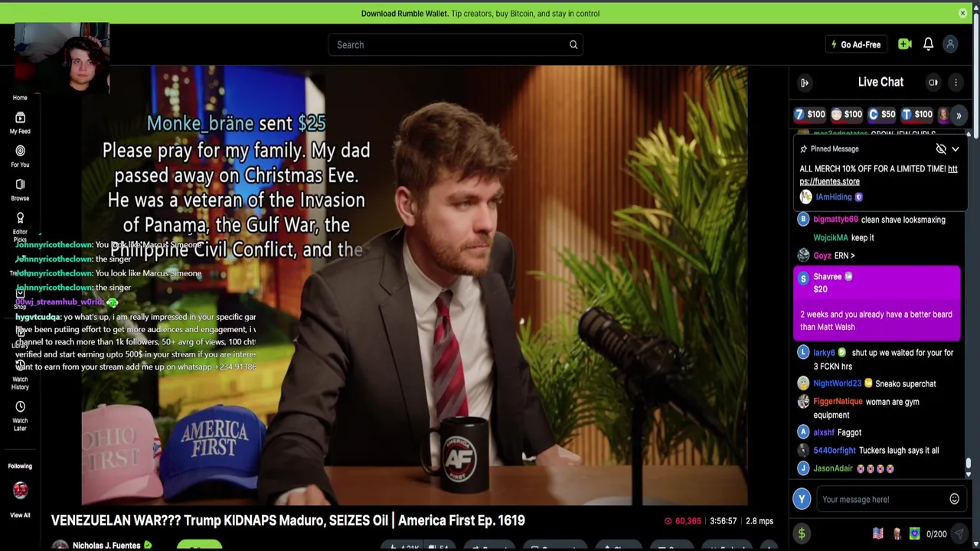Image resolution: width=980 pixels, height=551 pixels.
Task: Go to Home in sidebar
Action: pos(20,97)
